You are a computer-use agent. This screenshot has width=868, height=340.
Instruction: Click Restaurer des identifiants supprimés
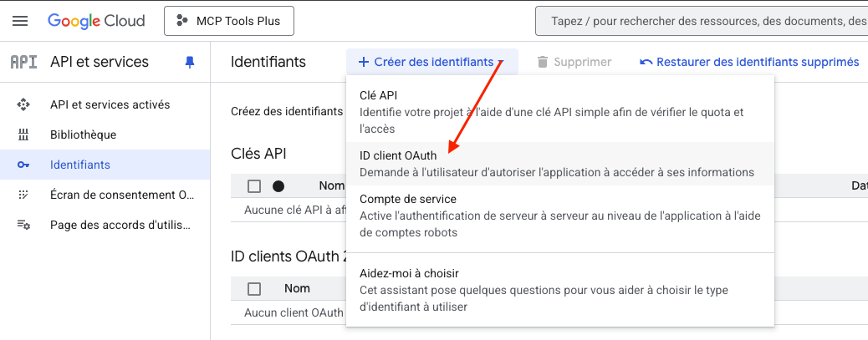tap(749, 62)
